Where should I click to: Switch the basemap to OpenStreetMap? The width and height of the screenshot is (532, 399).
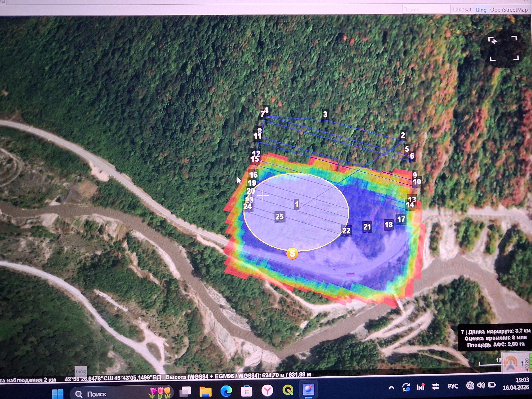click(509, 10)
